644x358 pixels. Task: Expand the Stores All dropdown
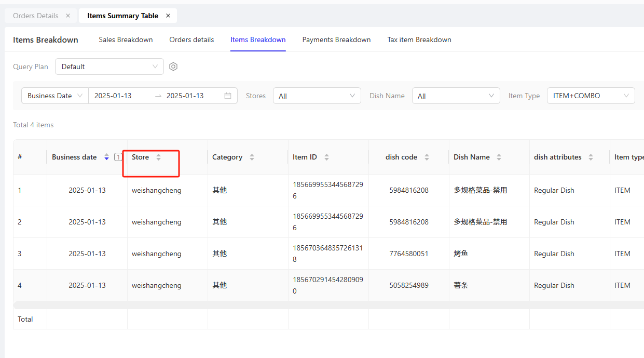pos(317,96)
